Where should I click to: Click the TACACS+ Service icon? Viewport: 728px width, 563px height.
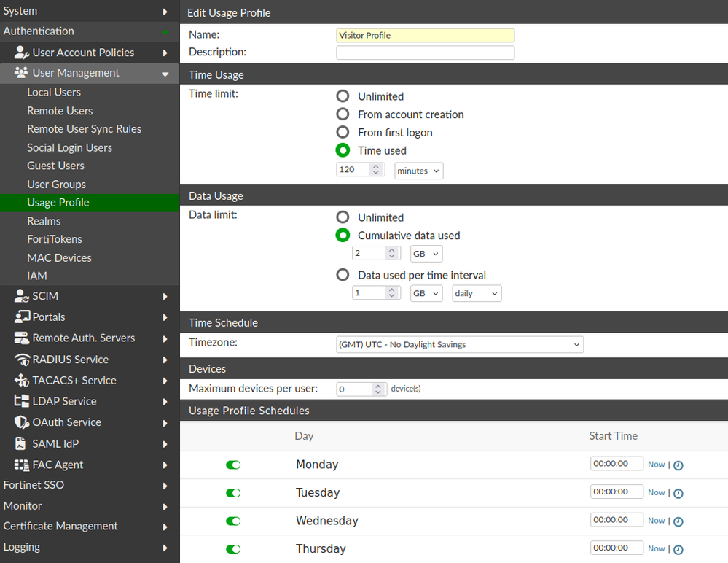pyautogui.click(x=22, y=381)
